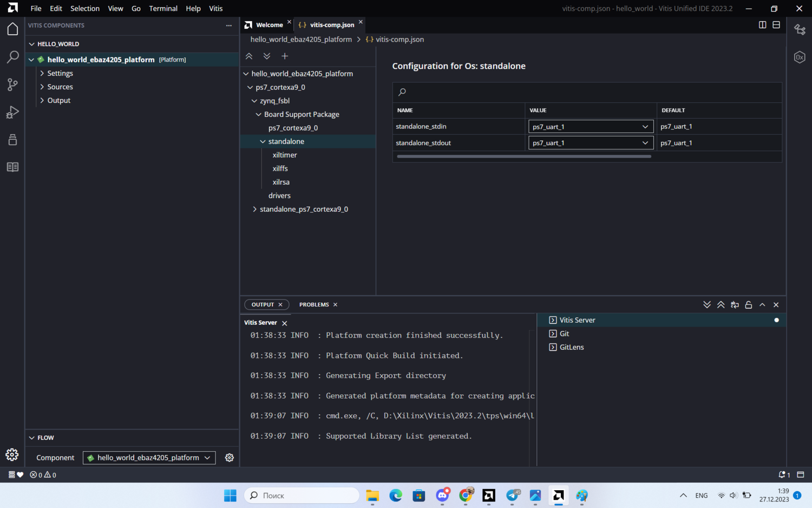The width and height of the screenshot is (812, 508).
Task: Open the Search view in activity bar
Action: coord(12,57)
